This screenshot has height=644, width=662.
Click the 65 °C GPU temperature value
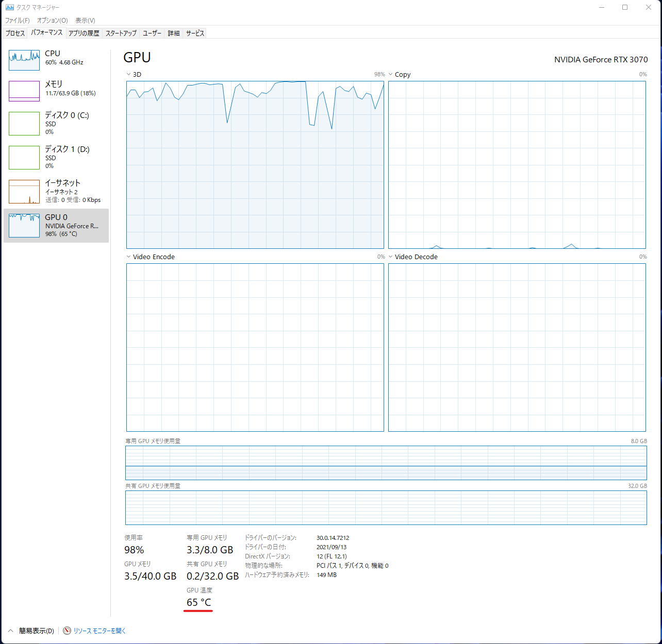199,602
